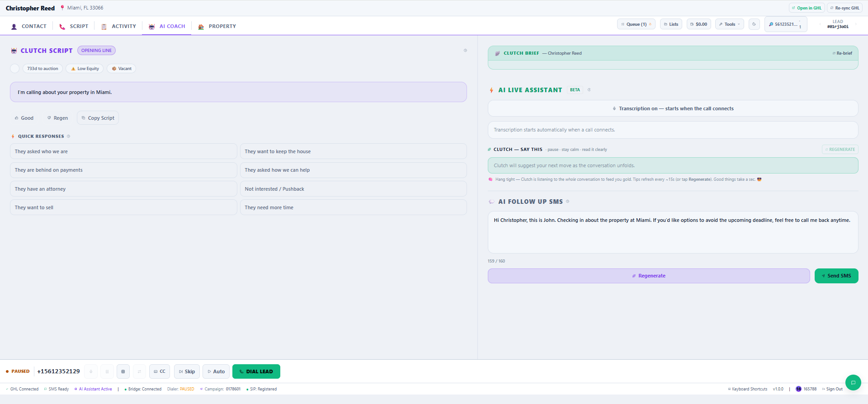This screenshot has width=868, height=404.
Task: Open the 56123521 caller ID selector
Action: pos(786,24)
